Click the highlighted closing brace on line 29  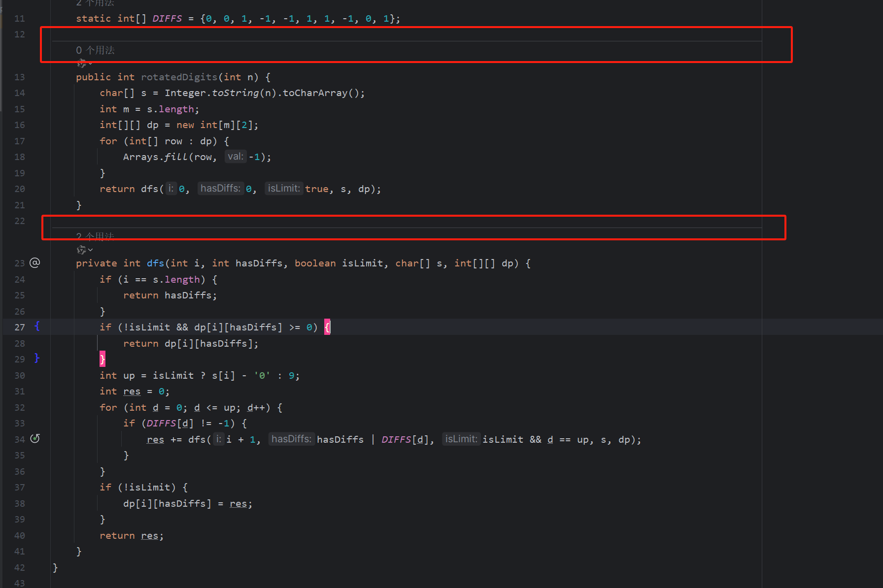coord(102,359)
